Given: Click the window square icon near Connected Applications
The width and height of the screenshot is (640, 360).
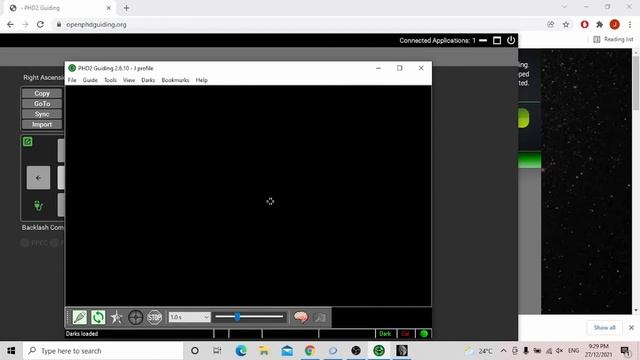Looking at the screenshot, I should click(x=497, y=40).
